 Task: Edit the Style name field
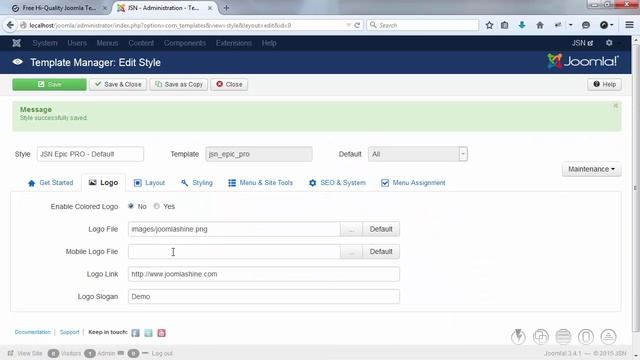click(90, 154)
